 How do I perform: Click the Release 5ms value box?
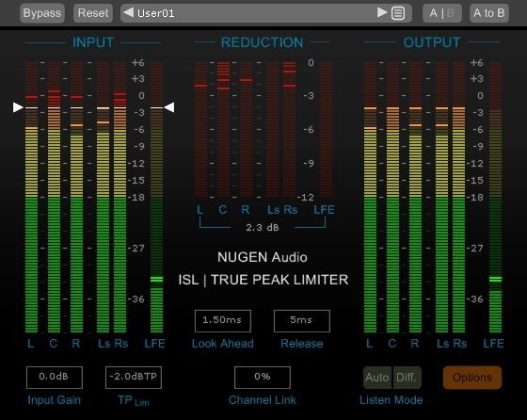(x=302, y=321)
